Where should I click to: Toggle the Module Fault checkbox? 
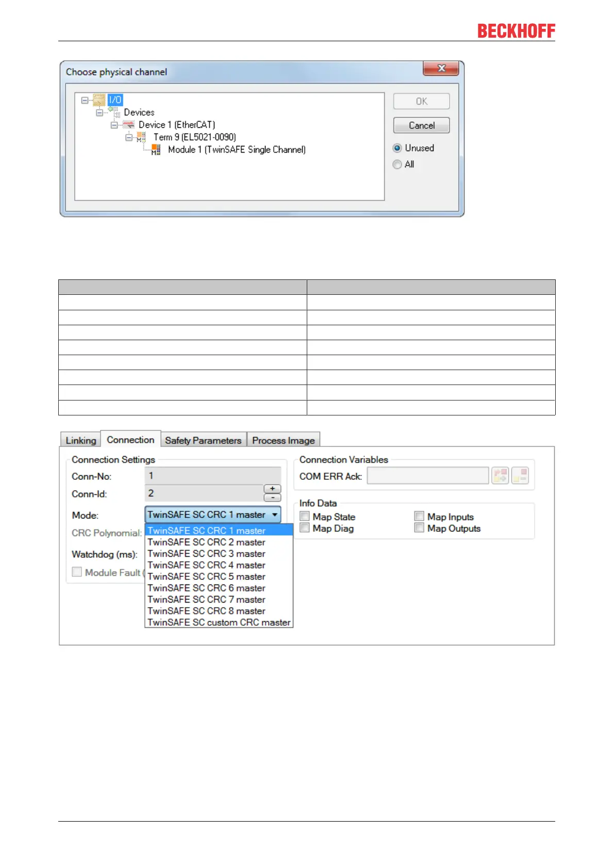point(77,572)
